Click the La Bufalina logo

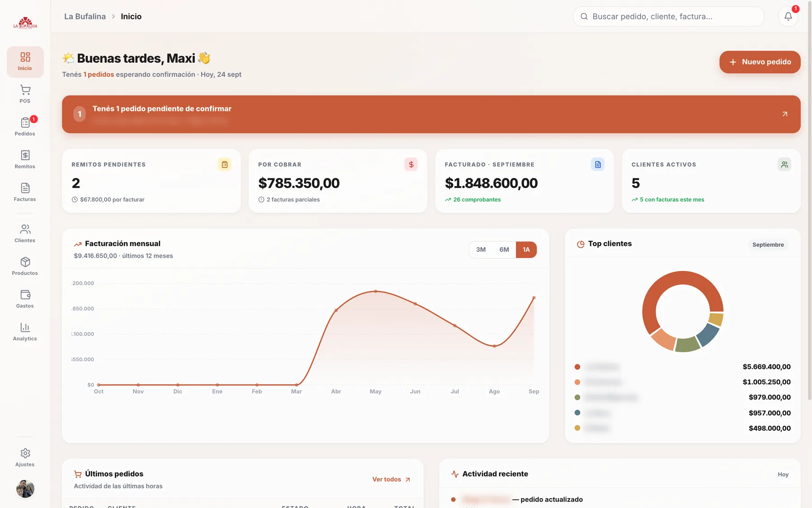[25, 23]
